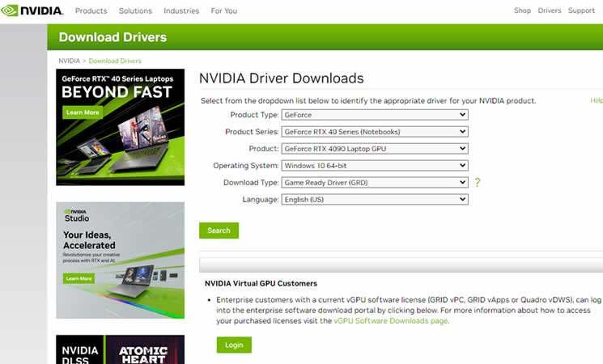Click the NVIDIA DLSS Atomic Heart banner
The height and width of the screenshot is (364, 603).
120,349
